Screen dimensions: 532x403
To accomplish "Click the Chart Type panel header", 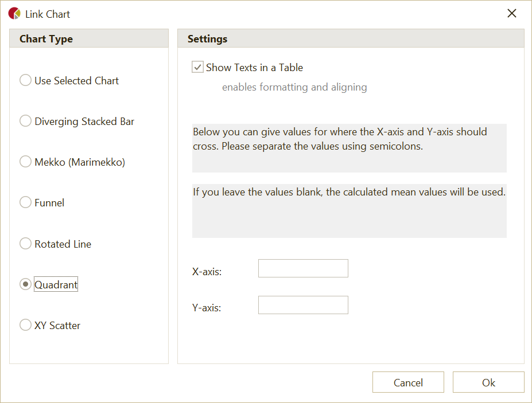I will click(46, 38).
